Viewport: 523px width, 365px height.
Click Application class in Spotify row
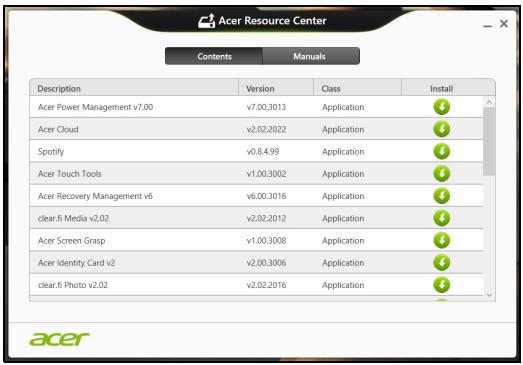pos(343,152)
